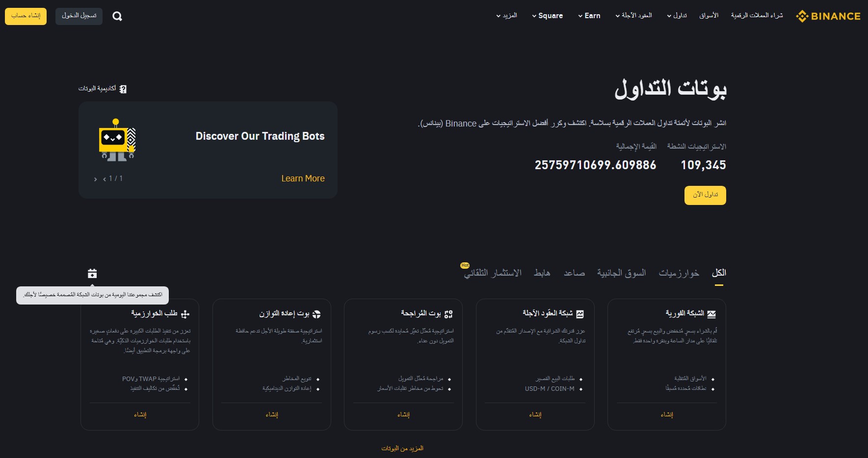Open the أكاديمية البوتات bot academy link
Image resolution: width=868 pixels, height=458 pixels.
pos(97,89)
